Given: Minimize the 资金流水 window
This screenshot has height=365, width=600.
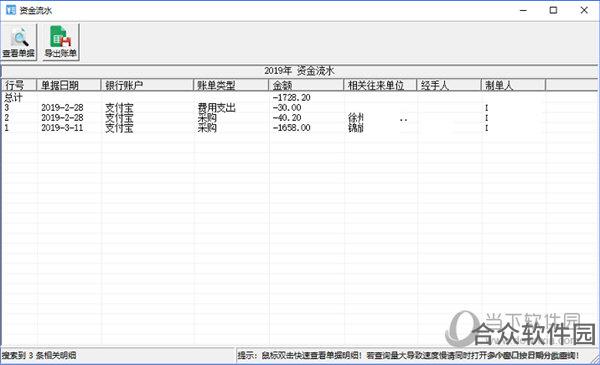Looking at the screenshot, I should click(x=523, y=10).
